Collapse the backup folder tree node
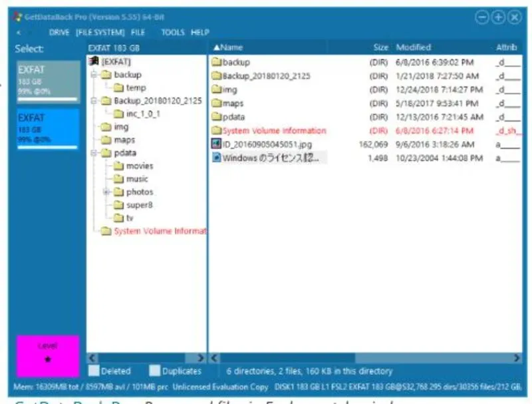Viewport: 532px width, 404px height. pyautogui.click(x=94, y=75)
